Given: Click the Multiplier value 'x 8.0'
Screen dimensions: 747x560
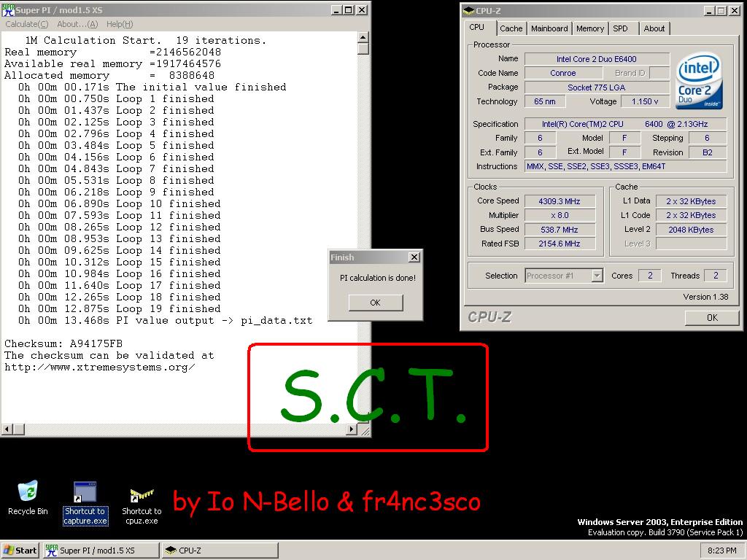Looking at the screenshot, I should 560,215.
